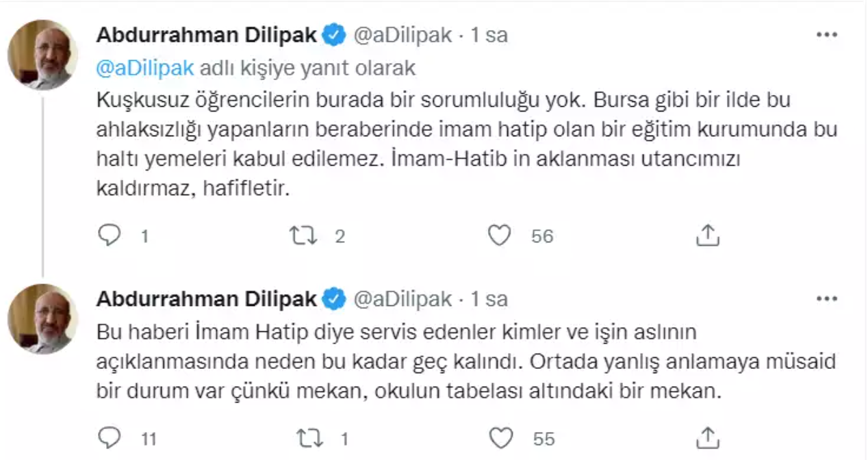The height and width of the screenshot is (460, 868).
Task: Open the second tweet's '1 sa' timestamp
Action: click(x=489, y=299)
